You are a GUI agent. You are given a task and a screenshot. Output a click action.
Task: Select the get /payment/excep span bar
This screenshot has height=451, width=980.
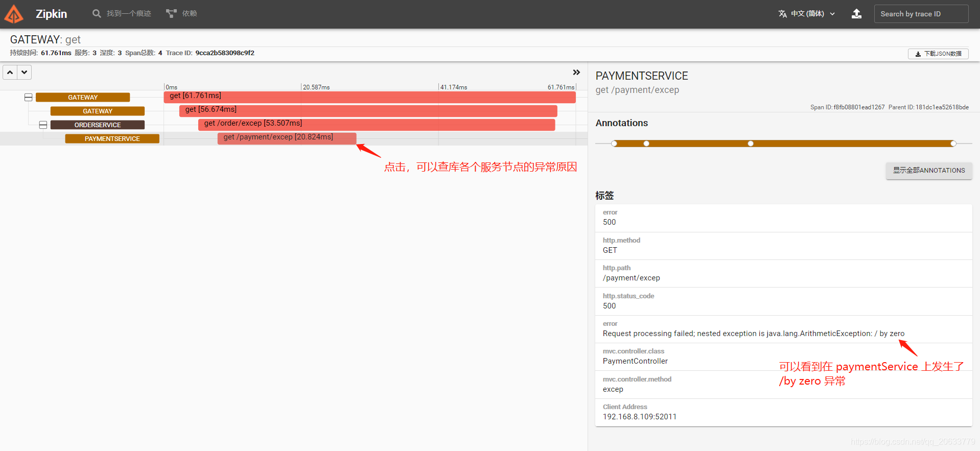287,138
